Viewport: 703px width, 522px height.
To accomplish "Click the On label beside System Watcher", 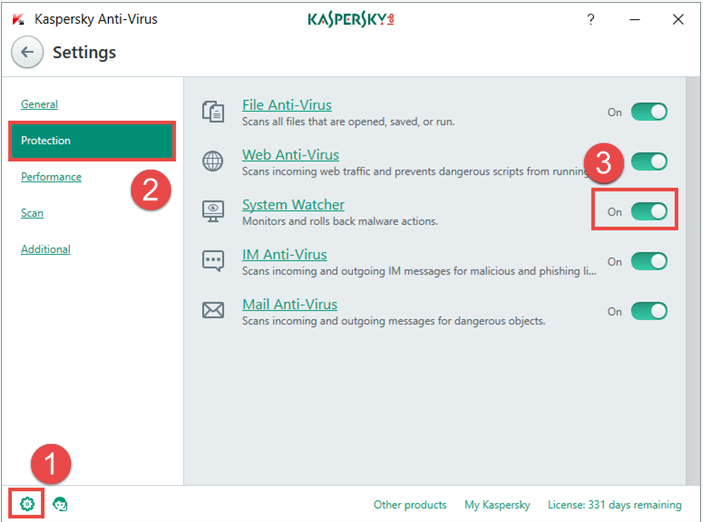I will (x=615, y=212).
